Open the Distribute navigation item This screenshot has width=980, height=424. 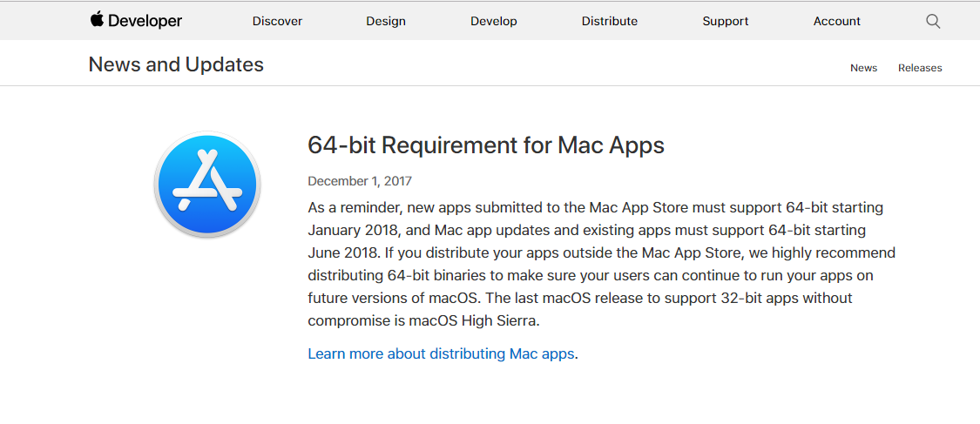[610, 21]
